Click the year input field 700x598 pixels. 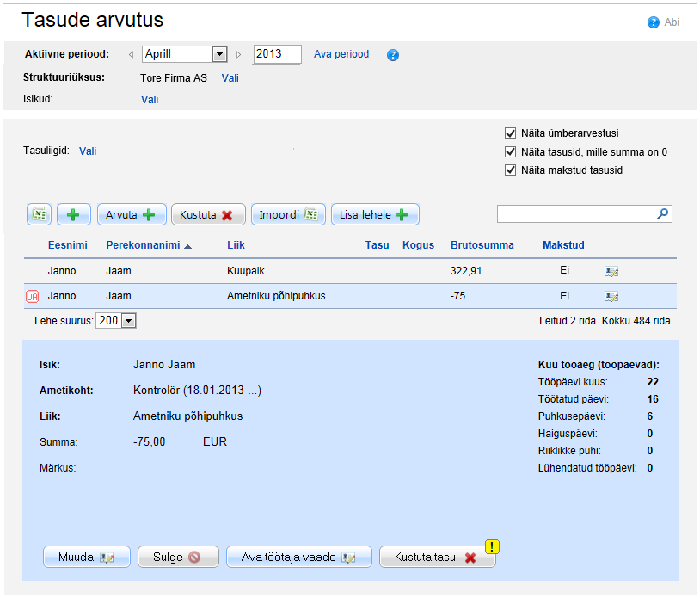pos(277,54)
